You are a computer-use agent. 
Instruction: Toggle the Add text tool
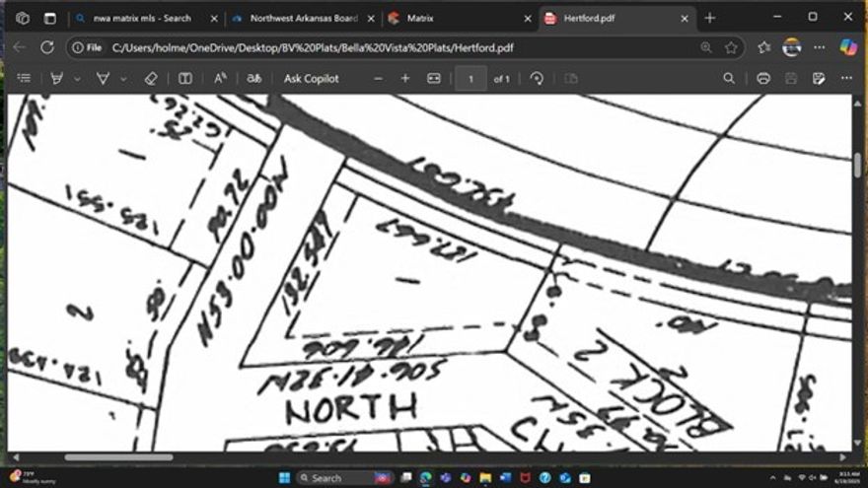[x=185, y=78]
